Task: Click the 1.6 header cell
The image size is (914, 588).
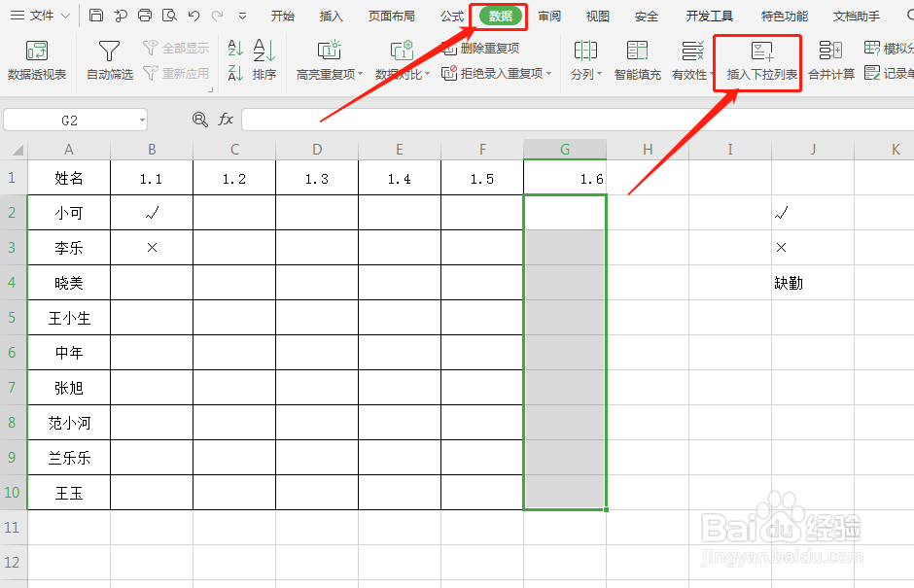Action: pos(565,178)
